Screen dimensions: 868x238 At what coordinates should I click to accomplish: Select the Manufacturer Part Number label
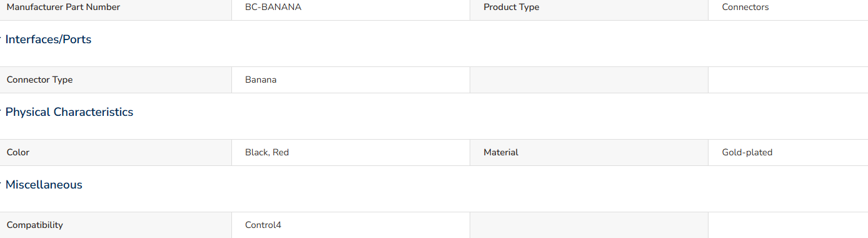click(63, 8)
